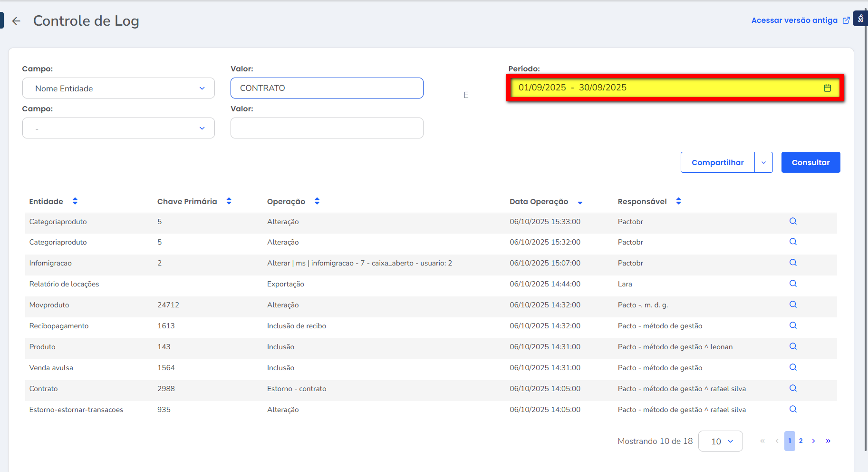Jump to the last results page

[828, 441]
